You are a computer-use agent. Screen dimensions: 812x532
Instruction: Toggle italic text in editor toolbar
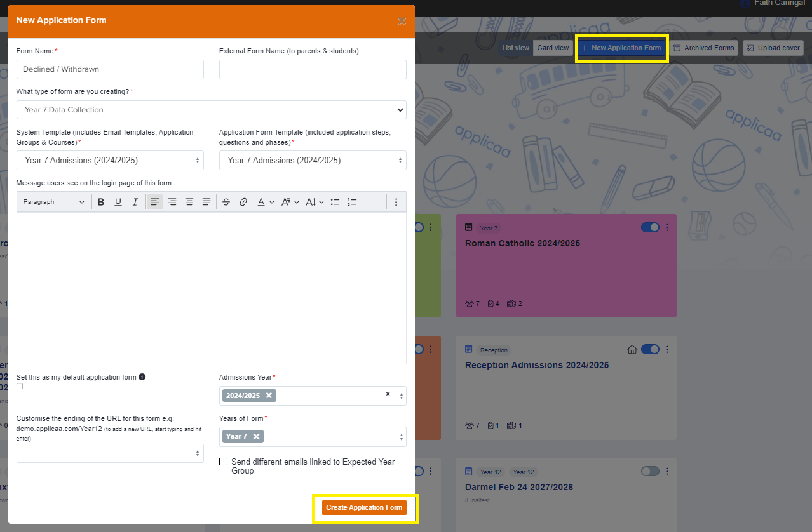(x=135, y=202)
